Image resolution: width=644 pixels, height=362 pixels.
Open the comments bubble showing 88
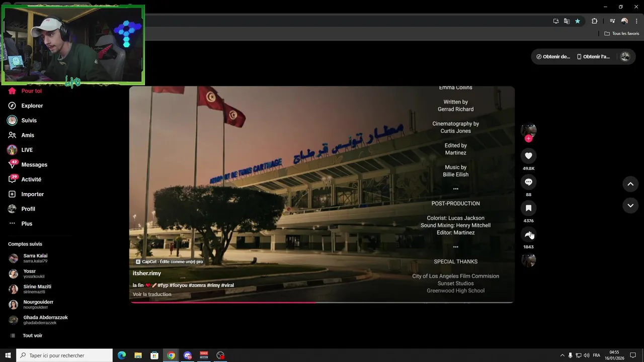pyautogui.click(x=528, y=182)
